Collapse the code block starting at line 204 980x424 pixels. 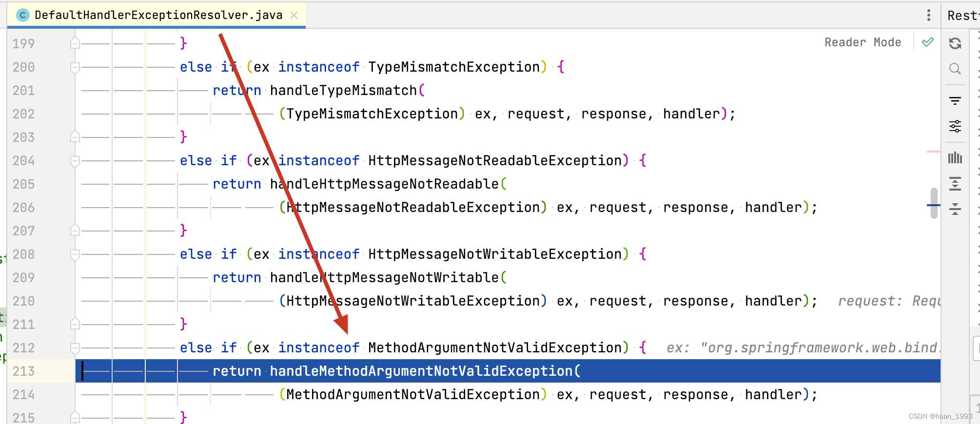(x=75, y=161)
